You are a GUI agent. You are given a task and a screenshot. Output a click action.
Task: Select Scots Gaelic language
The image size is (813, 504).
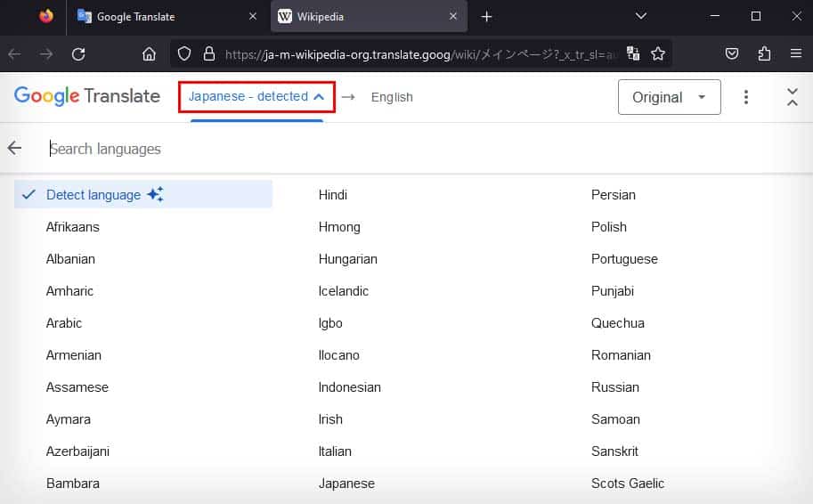[628, 484]
